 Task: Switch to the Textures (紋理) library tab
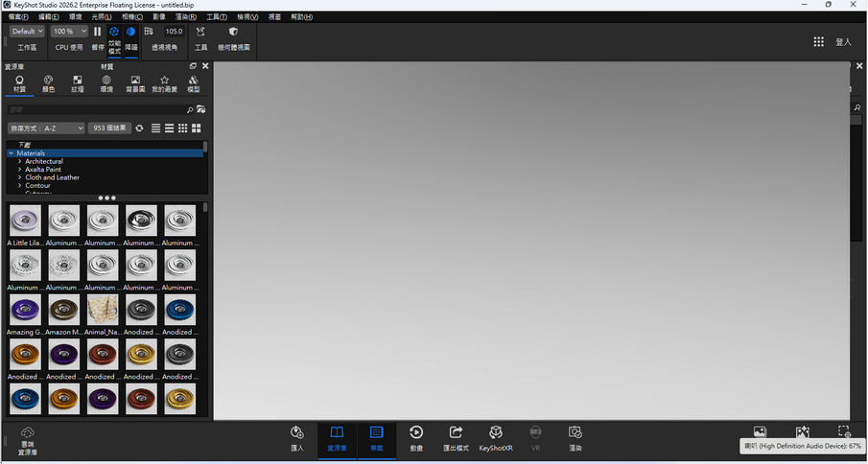point(78,84)
